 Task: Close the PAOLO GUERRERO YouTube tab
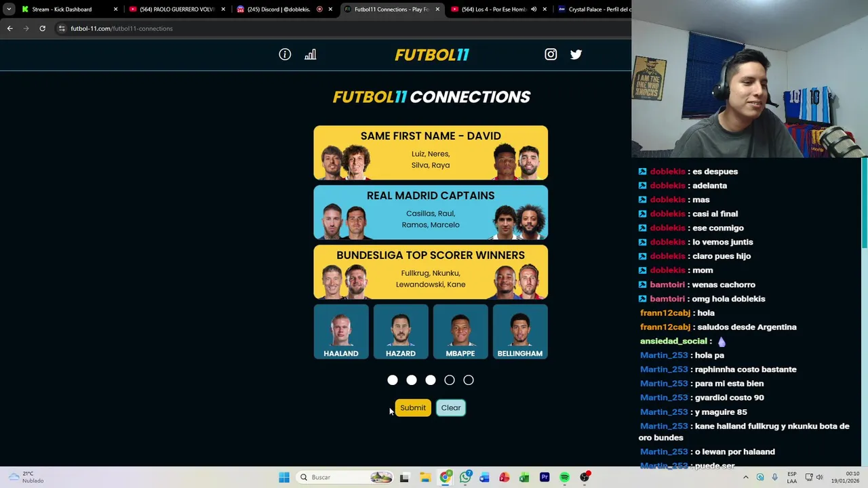pos(223,9)
